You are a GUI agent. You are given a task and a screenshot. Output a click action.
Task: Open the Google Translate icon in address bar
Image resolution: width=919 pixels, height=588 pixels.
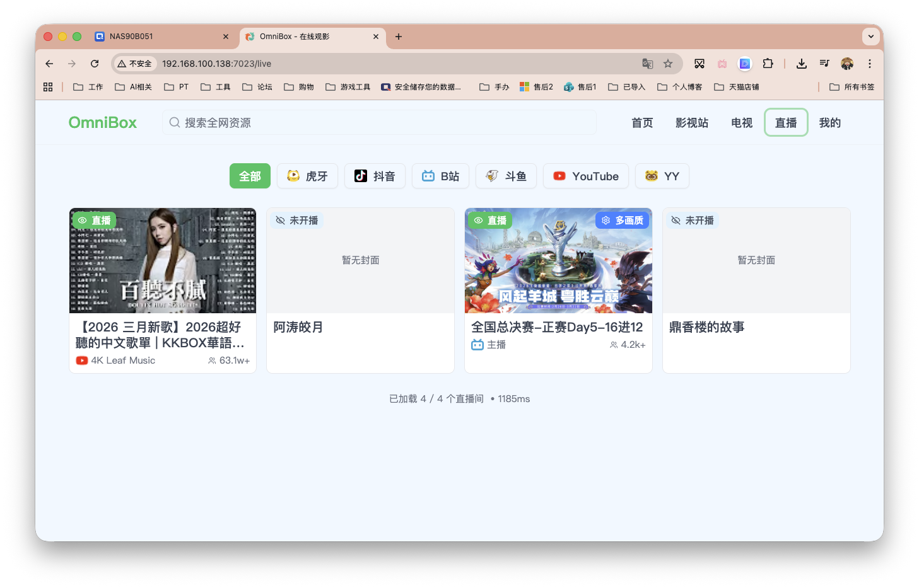click(647, 64)
